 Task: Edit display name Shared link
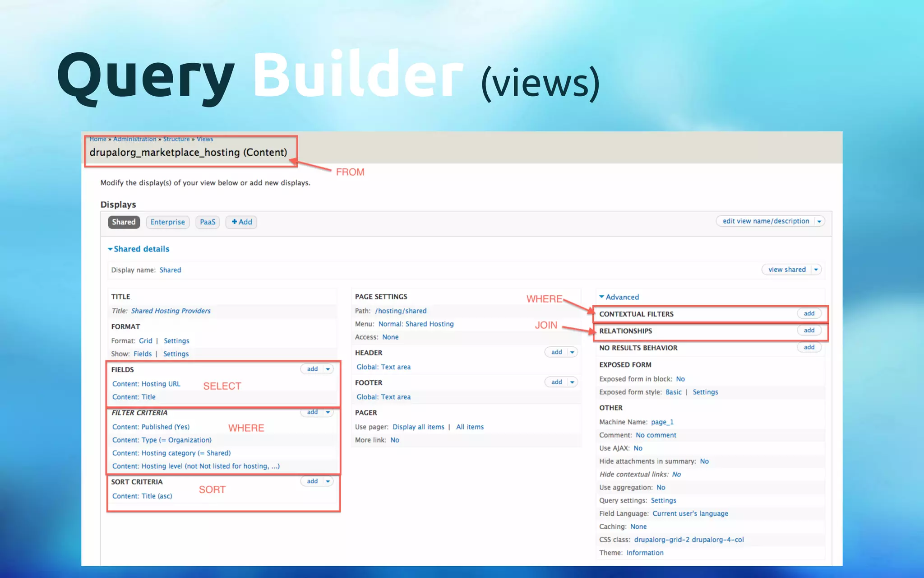170,270
